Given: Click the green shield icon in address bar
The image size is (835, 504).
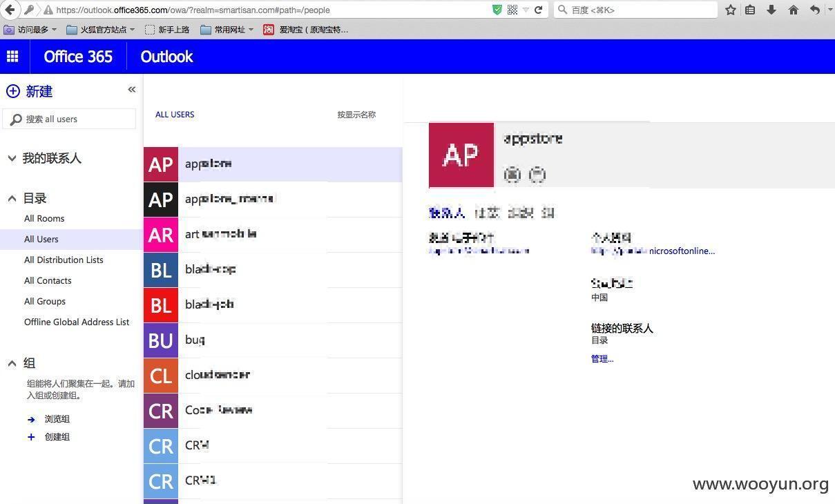Looking at the screenshot, I should click(x=497, y=10).
